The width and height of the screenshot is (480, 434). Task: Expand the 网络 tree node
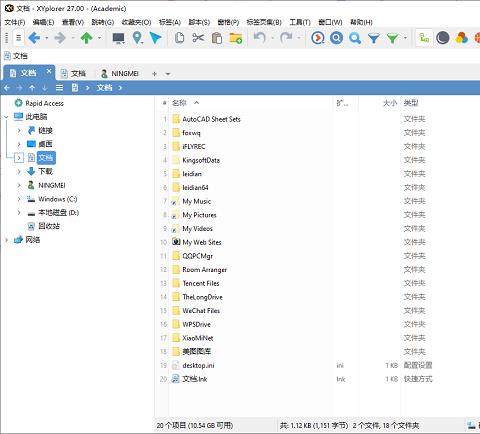point(6,240)
